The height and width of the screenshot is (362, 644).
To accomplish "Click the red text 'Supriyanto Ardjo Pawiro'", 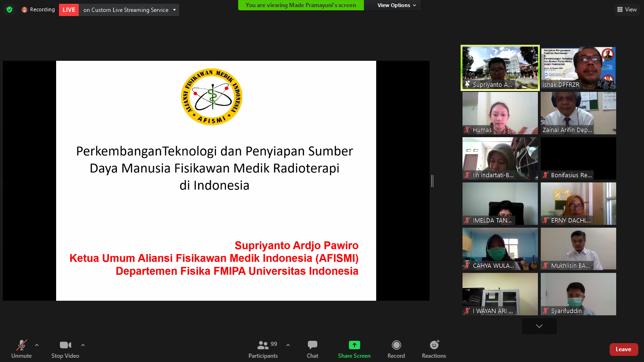I will [x=297, y=246].
